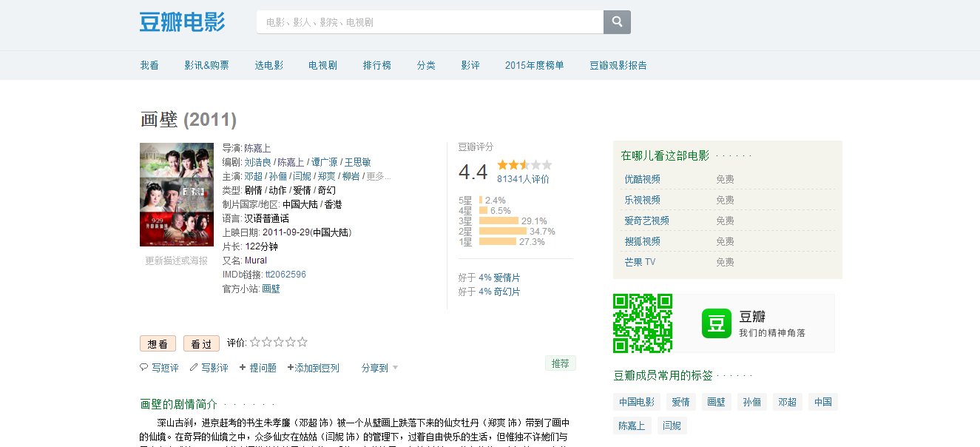Open the 排行榜 rankings page
Image resolution: width=980 pixels, height=447 pixels.
(x=377, y=65)
